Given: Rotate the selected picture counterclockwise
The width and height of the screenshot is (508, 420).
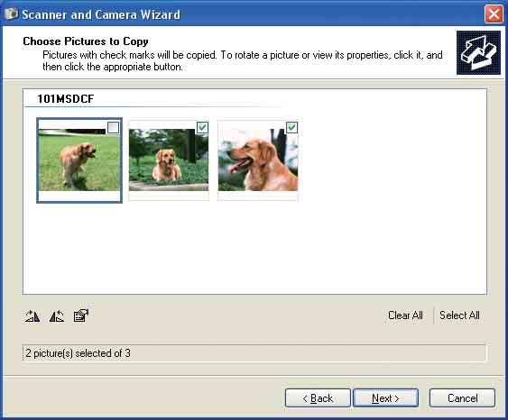Looking at the screenshot, I should pyautogui.click(x=57, y=316).
